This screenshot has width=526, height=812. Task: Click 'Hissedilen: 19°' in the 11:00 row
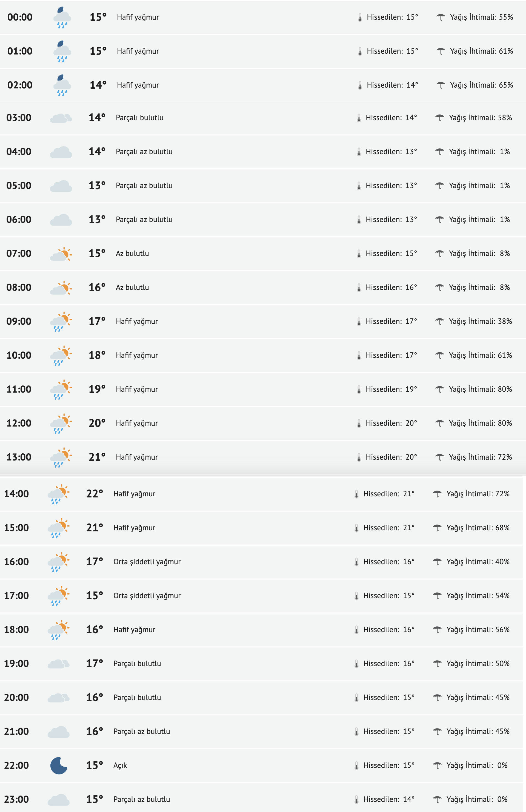tap(391, 389)
